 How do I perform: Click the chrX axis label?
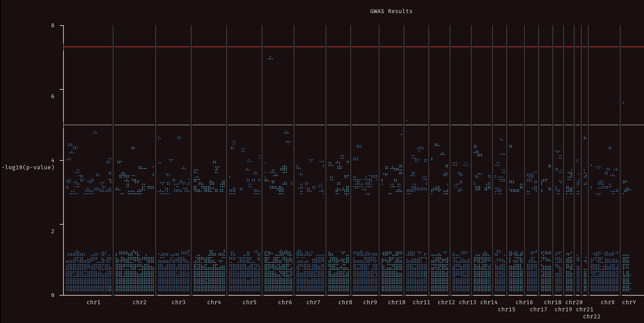tap(607, 303)
